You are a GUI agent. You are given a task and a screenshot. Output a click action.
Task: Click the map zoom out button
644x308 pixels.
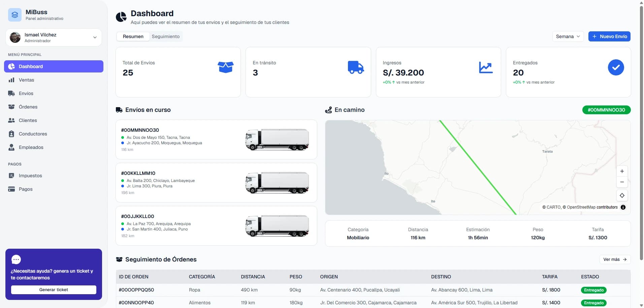(x=622, y=182)
